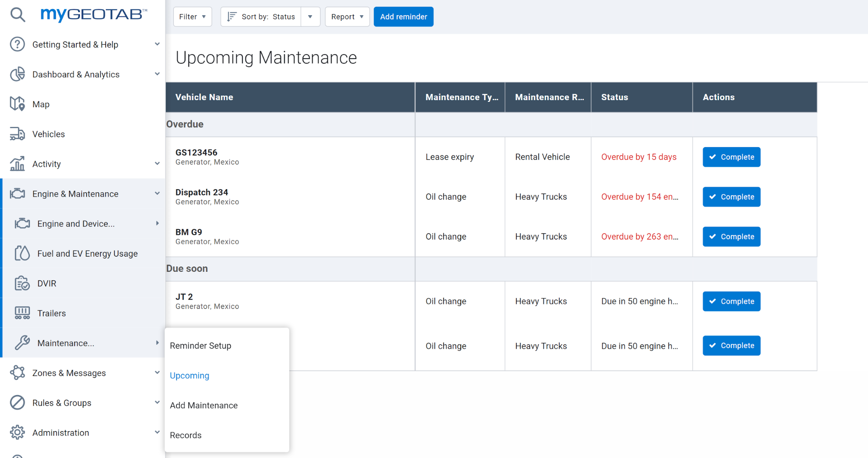Click the Add reminder button

pyautogui.click(x=403, y=16)
